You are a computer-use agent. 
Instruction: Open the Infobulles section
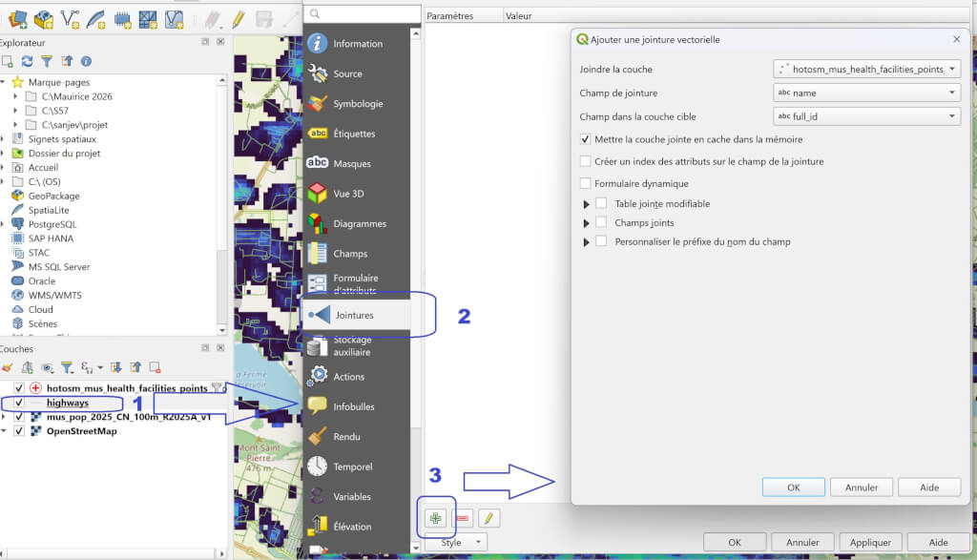point(353,406)
